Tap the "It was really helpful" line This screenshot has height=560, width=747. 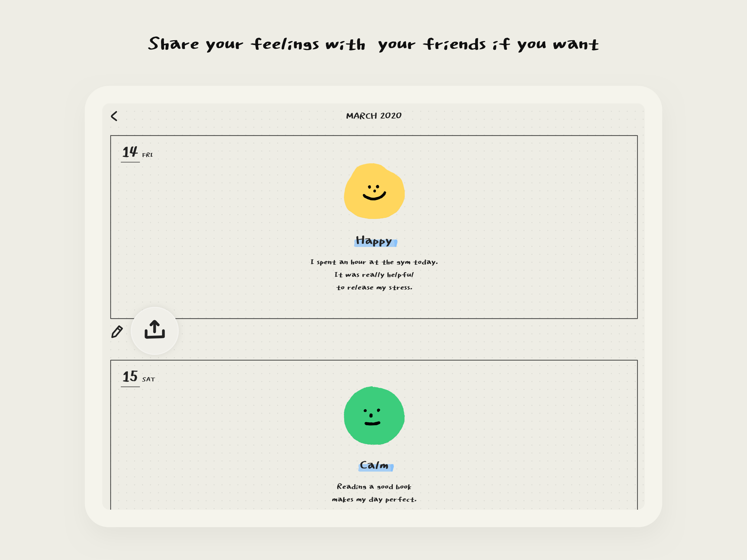coord(374,275)
